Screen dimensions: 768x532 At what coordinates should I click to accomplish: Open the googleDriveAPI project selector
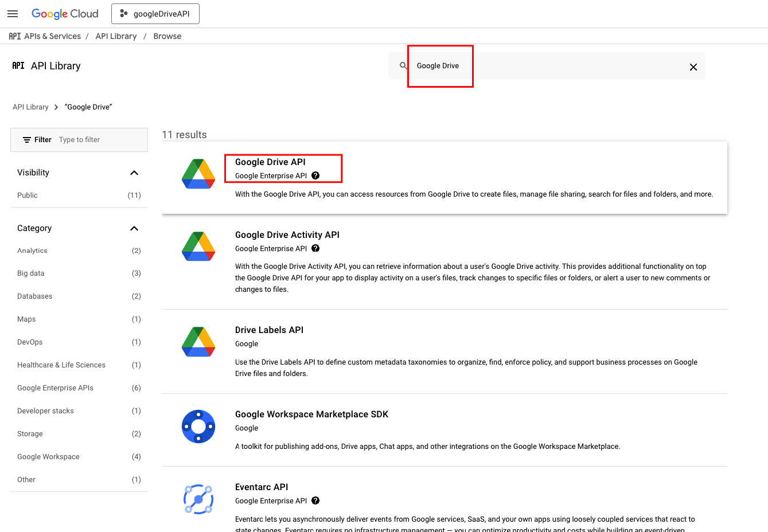(x=155, y=14)
